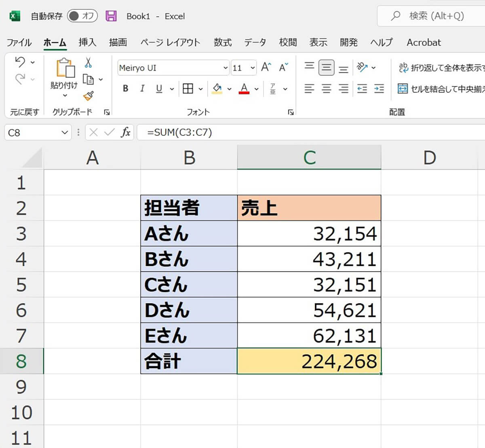The image size is (485, 448).
Task: Switch to the データ tab
Action: coord(255,42)
